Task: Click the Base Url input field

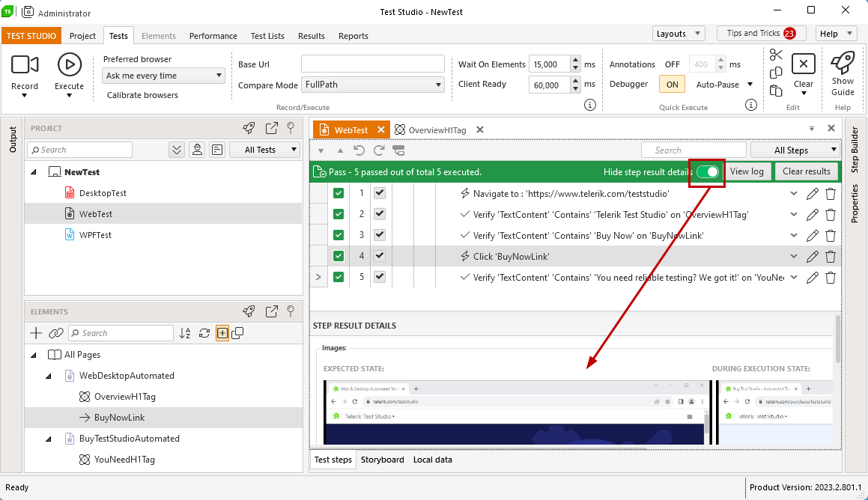Action: click(x=372, y=64)
